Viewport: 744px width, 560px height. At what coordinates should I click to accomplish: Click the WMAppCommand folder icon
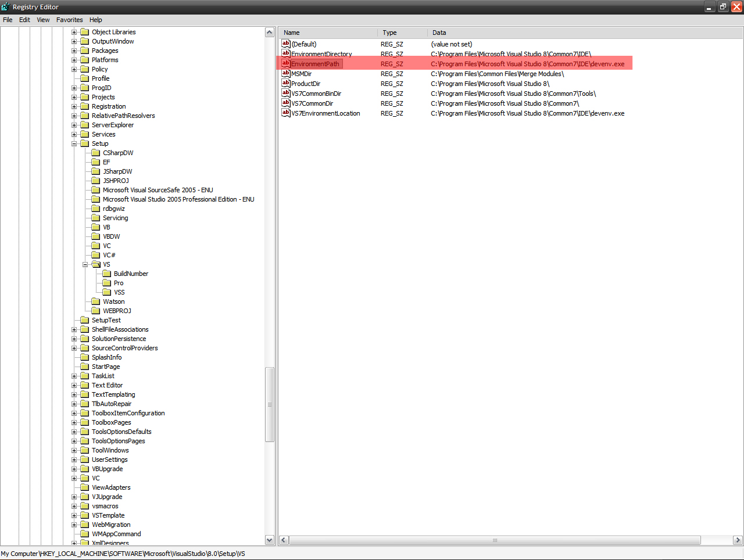(x=85, y=534)
